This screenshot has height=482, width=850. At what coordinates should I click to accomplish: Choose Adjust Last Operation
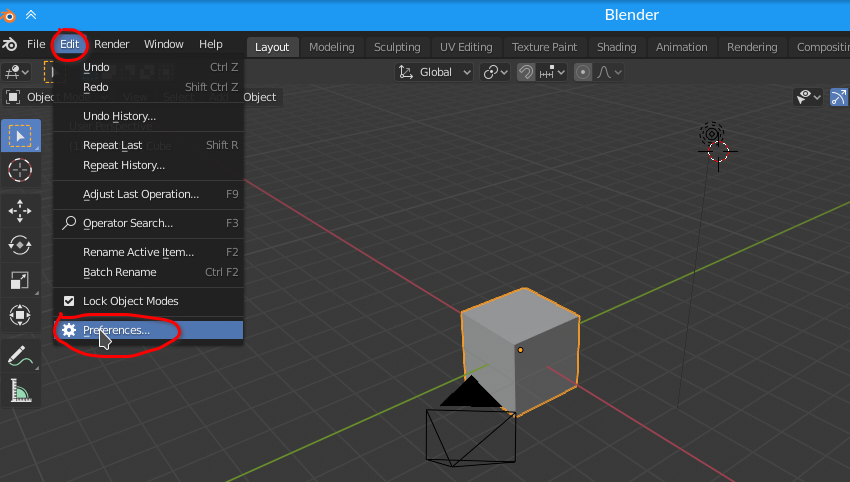click(149, 194)
